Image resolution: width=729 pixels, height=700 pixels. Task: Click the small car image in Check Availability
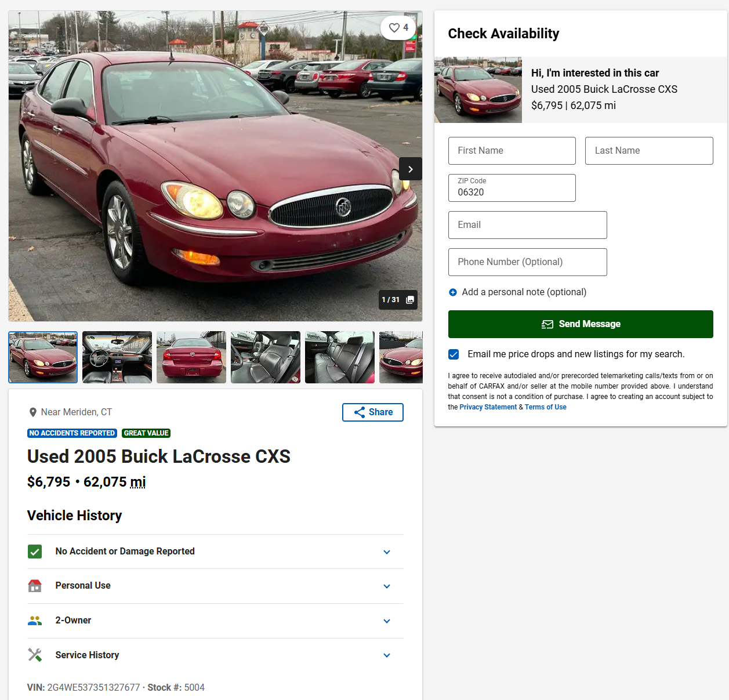(x=478, y=90)
